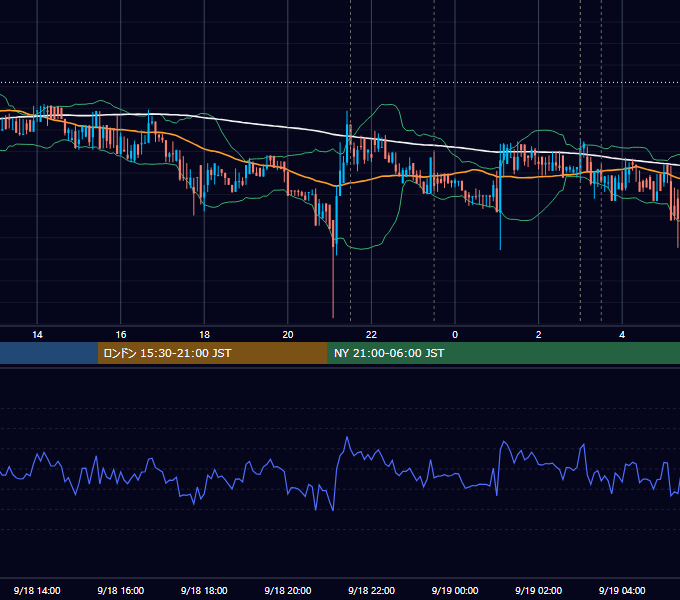Click the ロンドン 15:30-21:00 JST session bar

coord(212,353)
